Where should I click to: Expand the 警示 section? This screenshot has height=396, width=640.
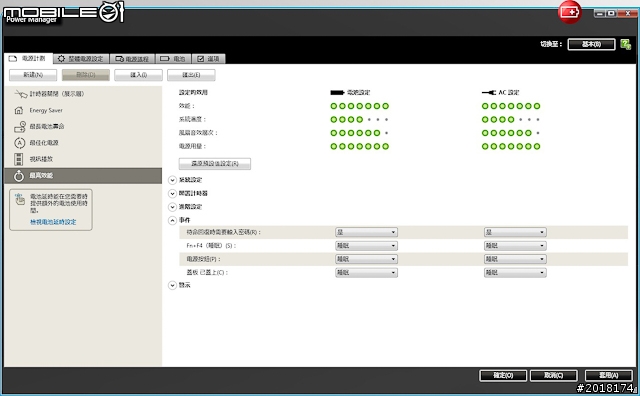pos(172,285)
